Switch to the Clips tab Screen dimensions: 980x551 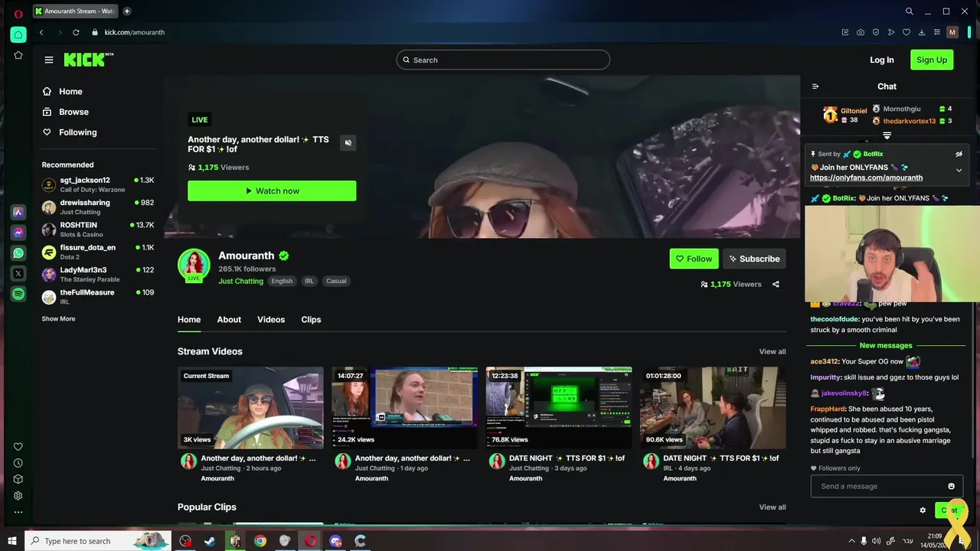311,320
